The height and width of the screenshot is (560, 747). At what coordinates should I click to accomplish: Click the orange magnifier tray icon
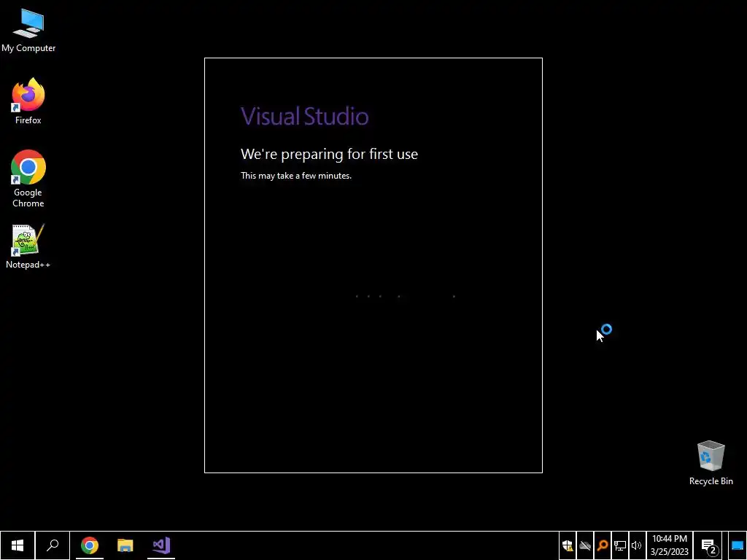tap(603, 545)
